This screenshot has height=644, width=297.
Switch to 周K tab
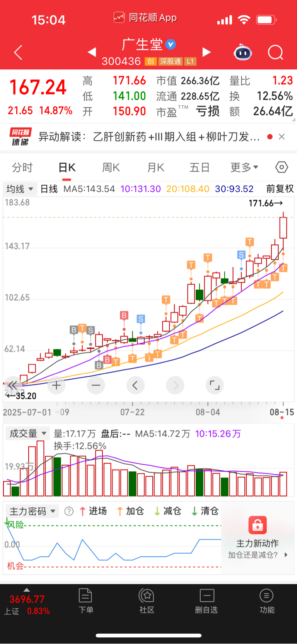tap(111, 167)
